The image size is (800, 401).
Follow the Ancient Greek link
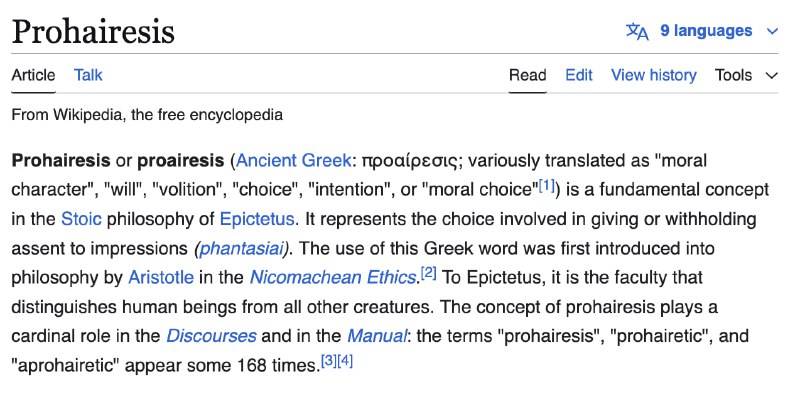[293, 160]
